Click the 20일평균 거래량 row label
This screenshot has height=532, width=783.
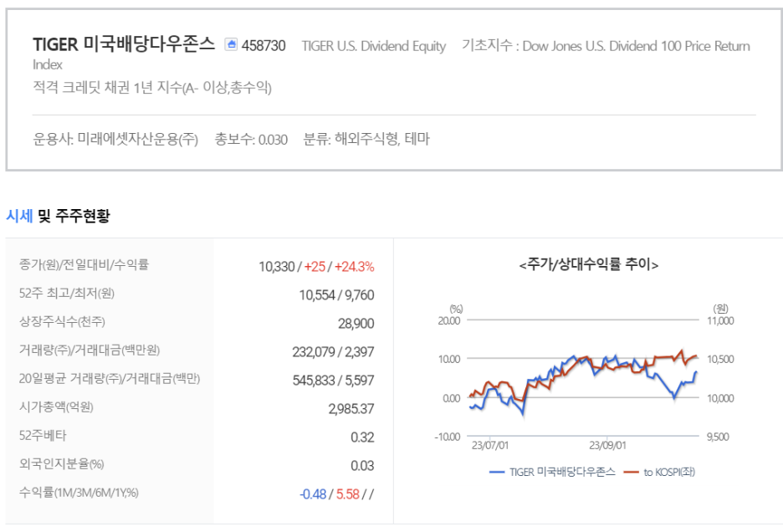click(110, 379)
